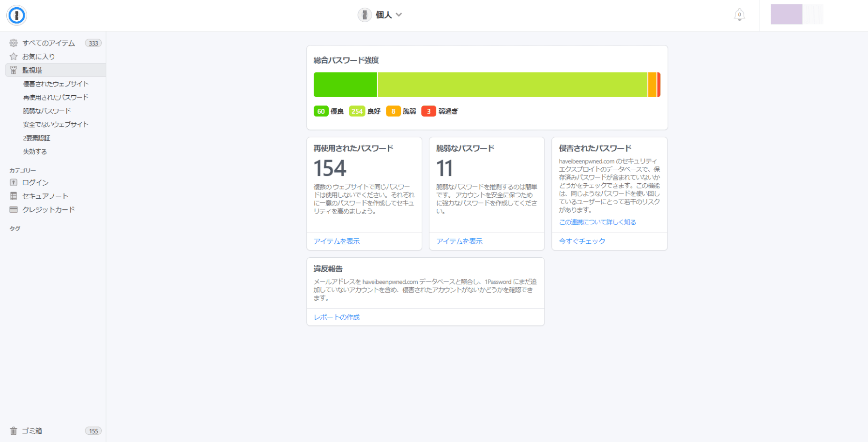Click the 11 weak passwords count
This screenshot has width=868, height=442.
click(x=444, y=168)
